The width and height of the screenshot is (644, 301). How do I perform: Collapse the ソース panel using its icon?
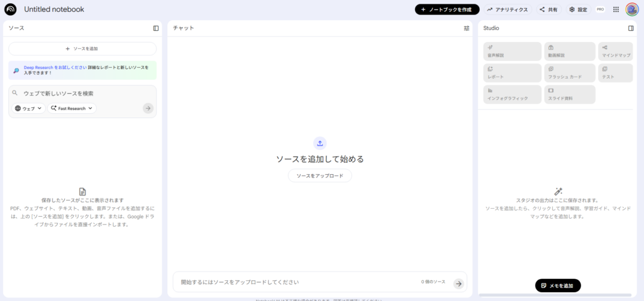pyautogui.click(x=156, y=28)
